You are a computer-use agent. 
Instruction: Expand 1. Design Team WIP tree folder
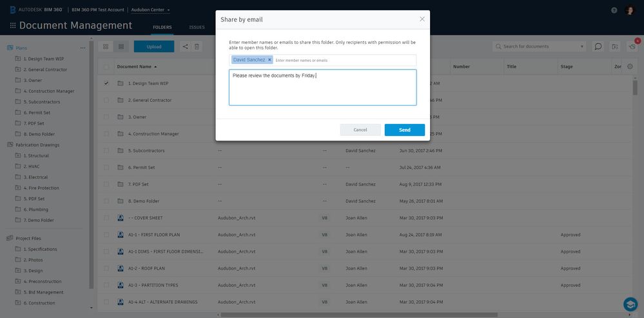pos(17,59)
